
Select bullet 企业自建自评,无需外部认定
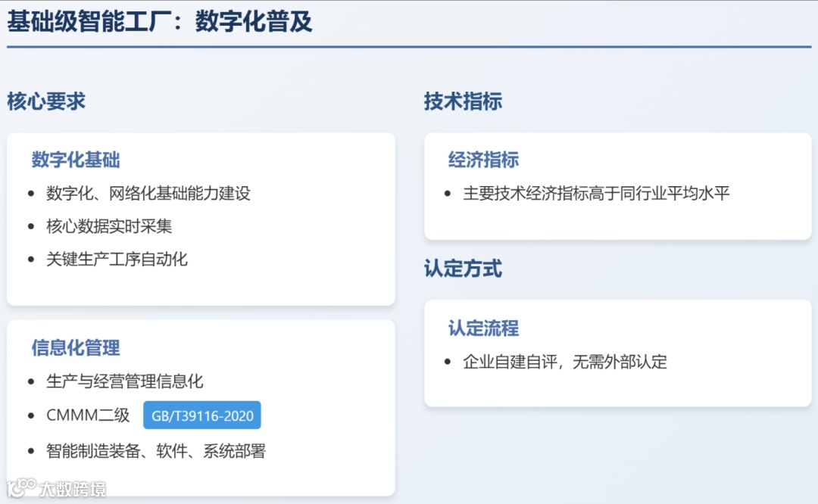(x=565, y=362)
